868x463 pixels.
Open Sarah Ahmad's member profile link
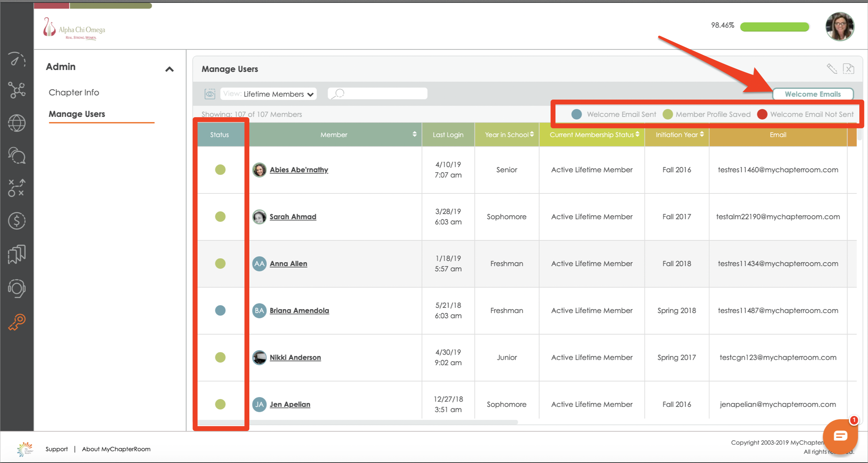293,217
